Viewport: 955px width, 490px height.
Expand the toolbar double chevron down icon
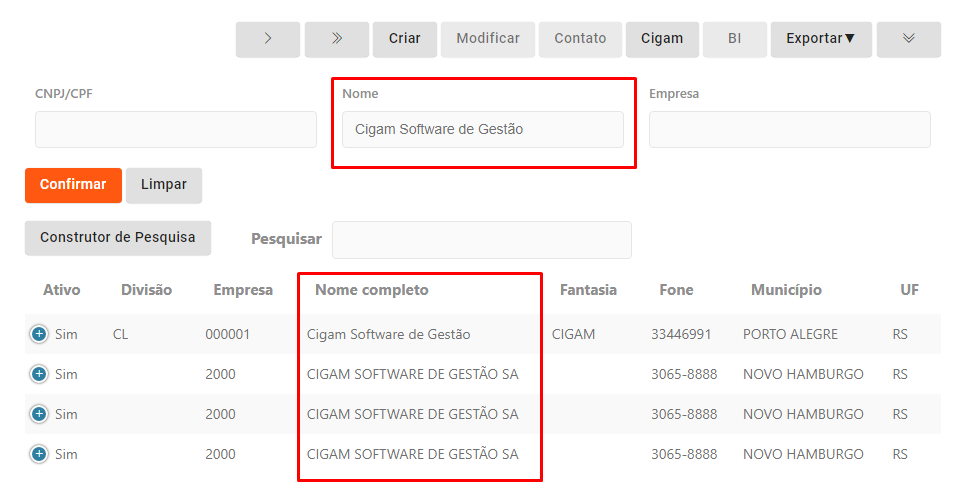point(908,39)
